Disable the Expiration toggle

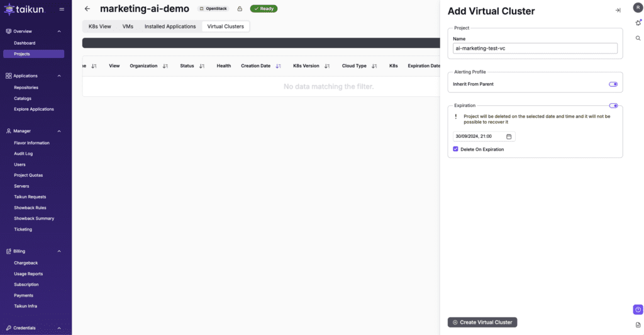point(613,106)
